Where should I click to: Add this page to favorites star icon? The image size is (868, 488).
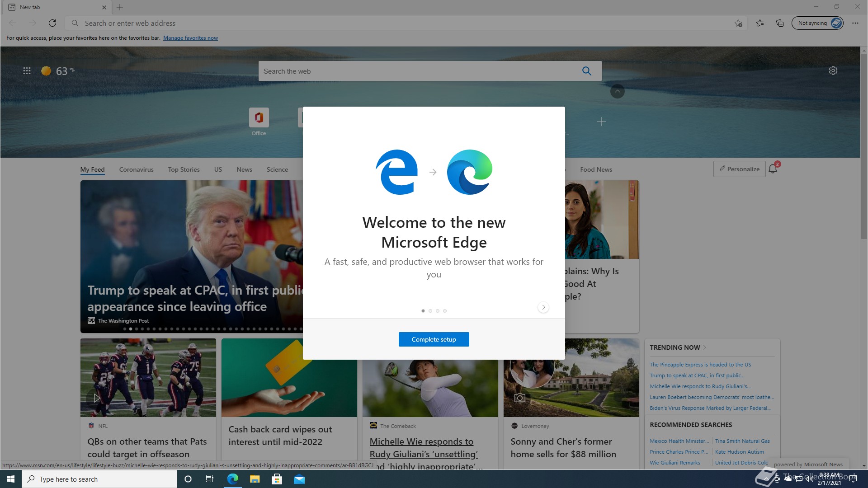tap(738, 23)
